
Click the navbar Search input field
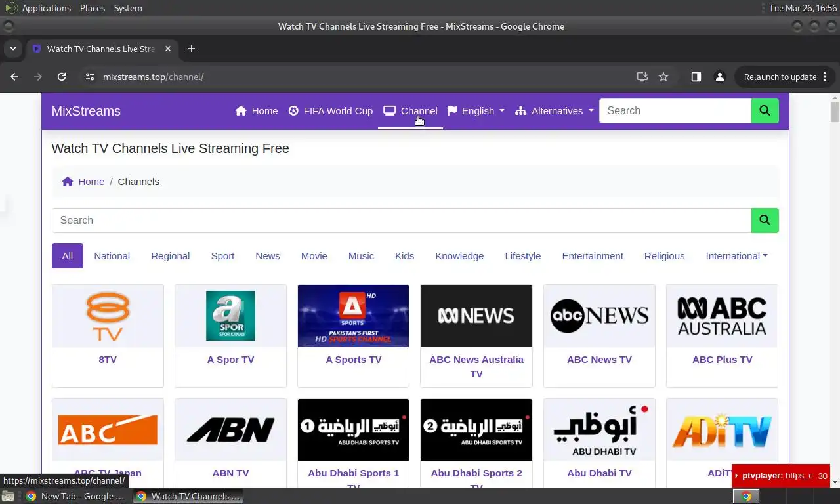[675, 111]
